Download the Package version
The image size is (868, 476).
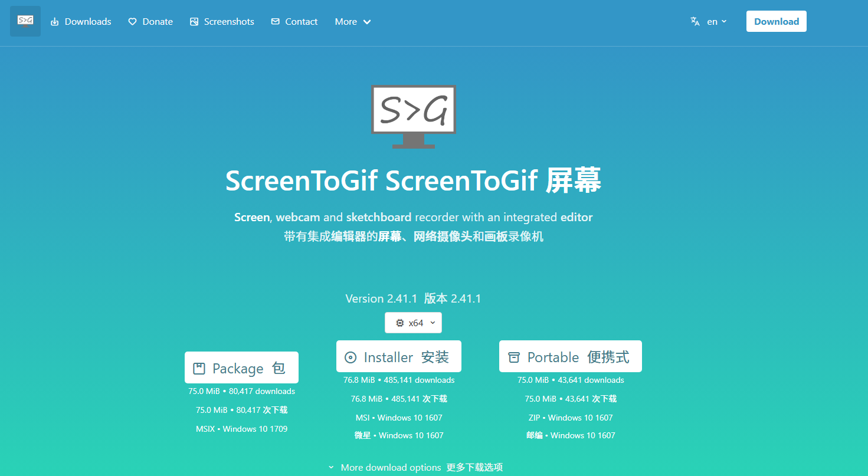pos(241,368)
